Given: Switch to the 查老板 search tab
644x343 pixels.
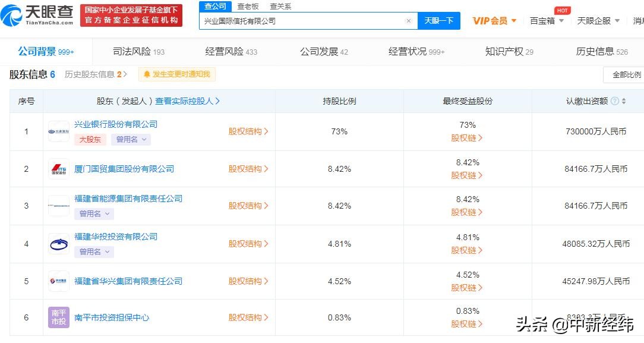Looking at the screenshot, I should coord(248,7).
